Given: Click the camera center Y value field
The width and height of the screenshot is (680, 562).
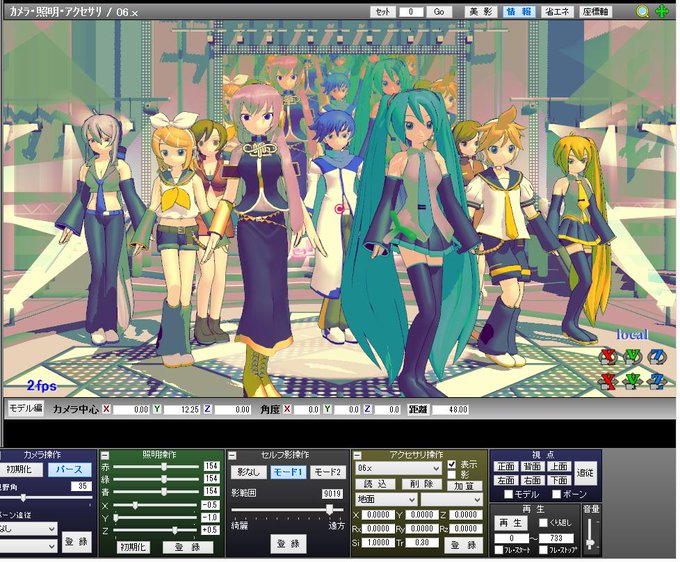Looking at the screenshot, I should pos(181,409).
